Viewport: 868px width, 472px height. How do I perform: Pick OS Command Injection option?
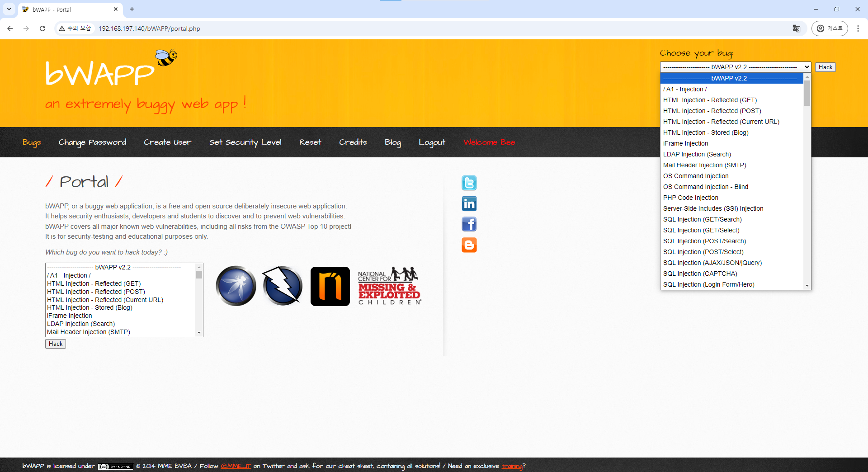pyautogui.click(x=731, y=176)
